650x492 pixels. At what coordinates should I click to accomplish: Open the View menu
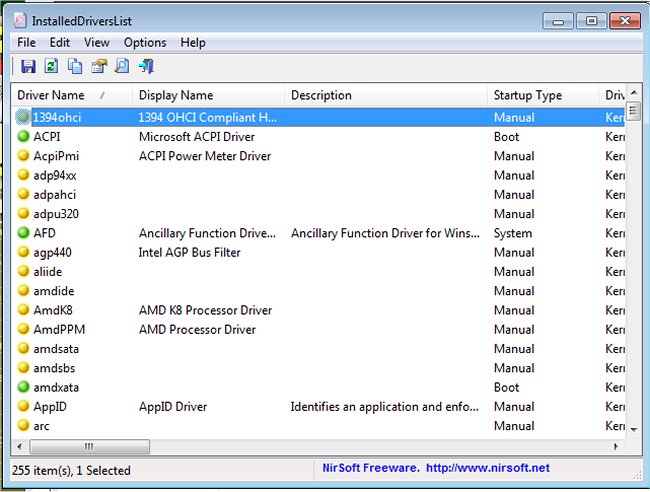pos(97,43)
